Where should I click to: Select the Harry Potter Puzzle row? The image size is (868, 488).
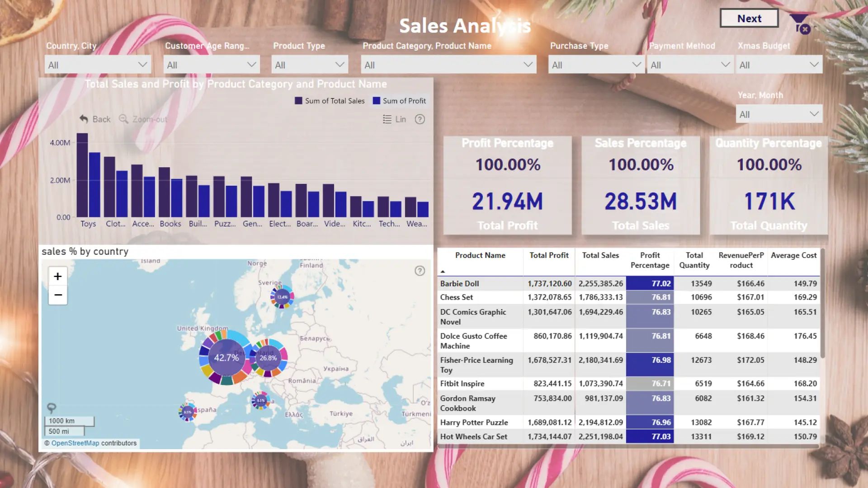(628, 422)
